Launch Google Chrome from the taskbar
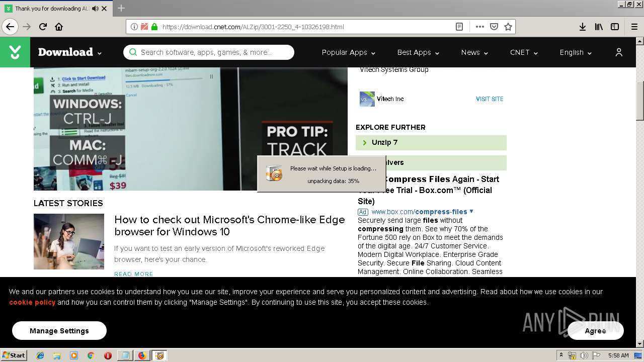Image resolution: width=644 pixels, height=362 pixels. click(91, 355)
